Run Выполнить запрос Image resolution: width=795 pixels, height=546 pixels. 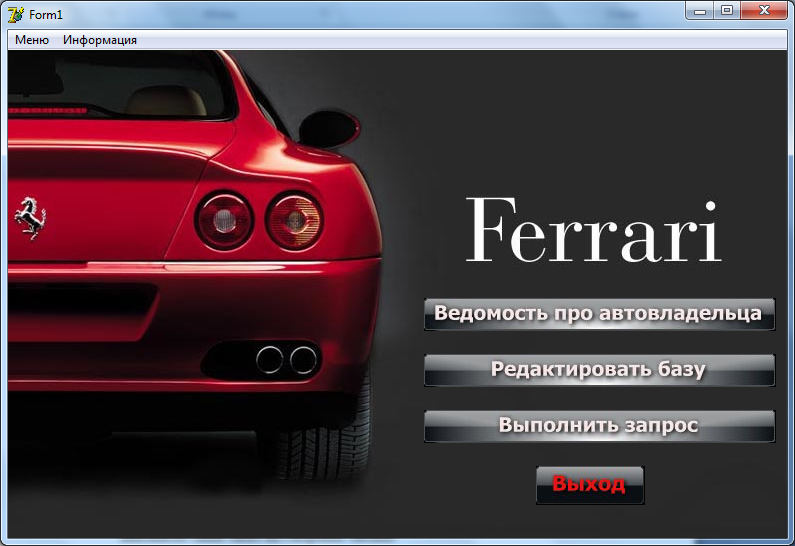coord(599,426)
